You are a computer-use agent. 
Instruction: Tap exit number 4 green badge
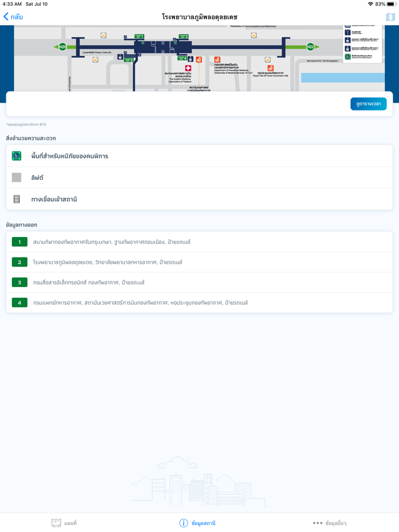click(x=19, y=302)
